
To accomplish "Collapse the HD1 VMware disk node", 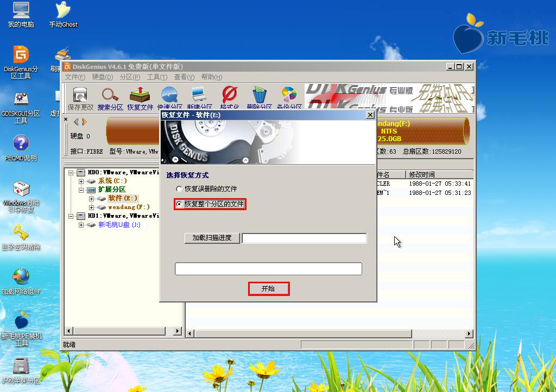I will point(71,216).
